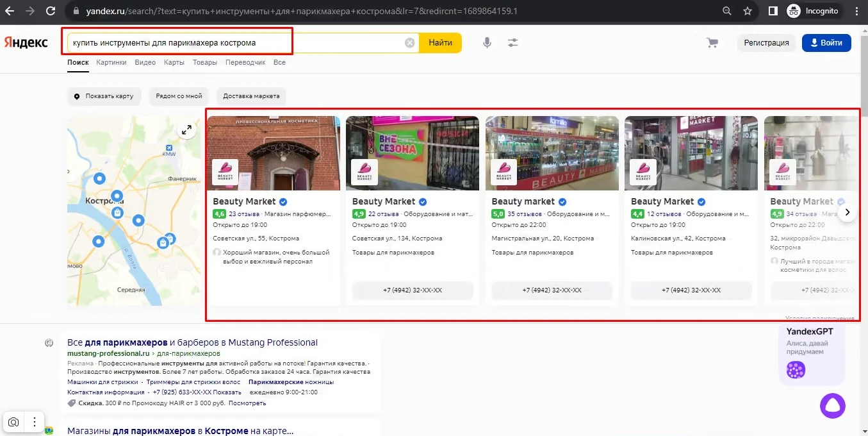Open Beauty Market title with 23 отзыва
868x436 pixels.
[244, 201]
